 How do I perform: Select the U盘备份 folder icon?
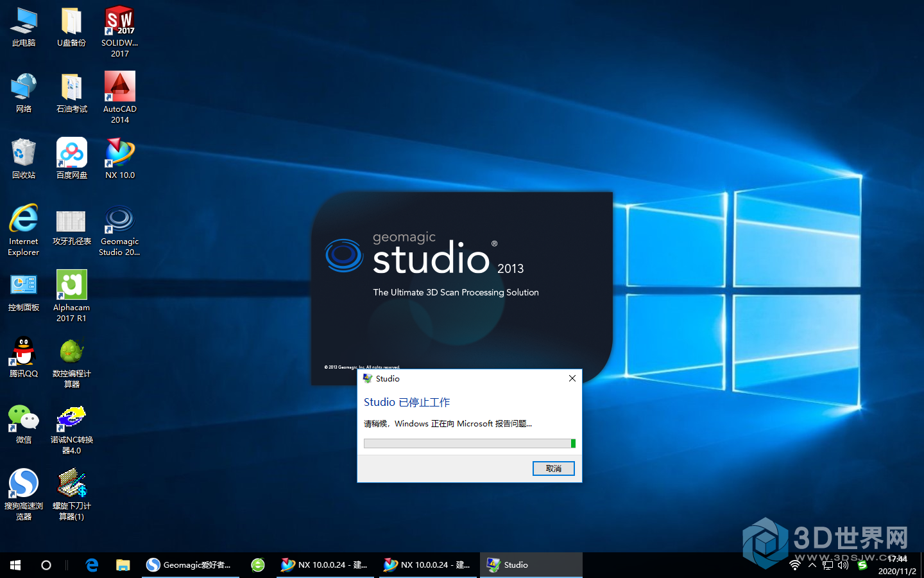71,27
